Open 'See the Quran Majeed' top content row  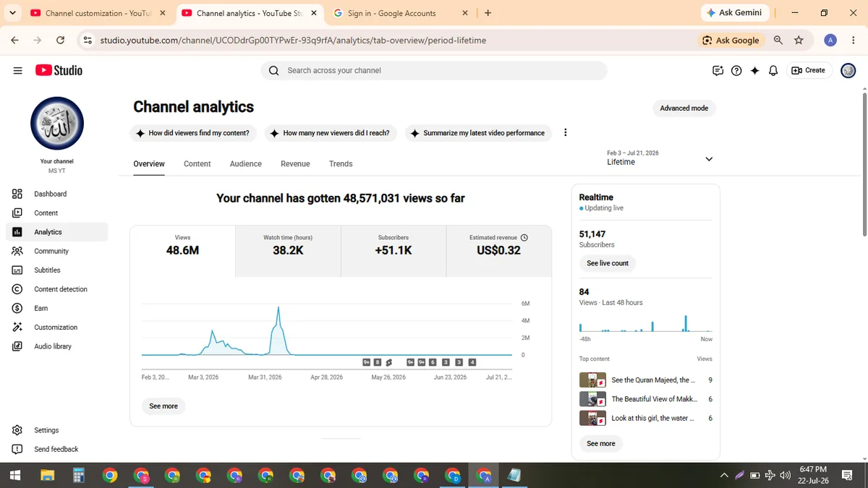click(646, 380)
